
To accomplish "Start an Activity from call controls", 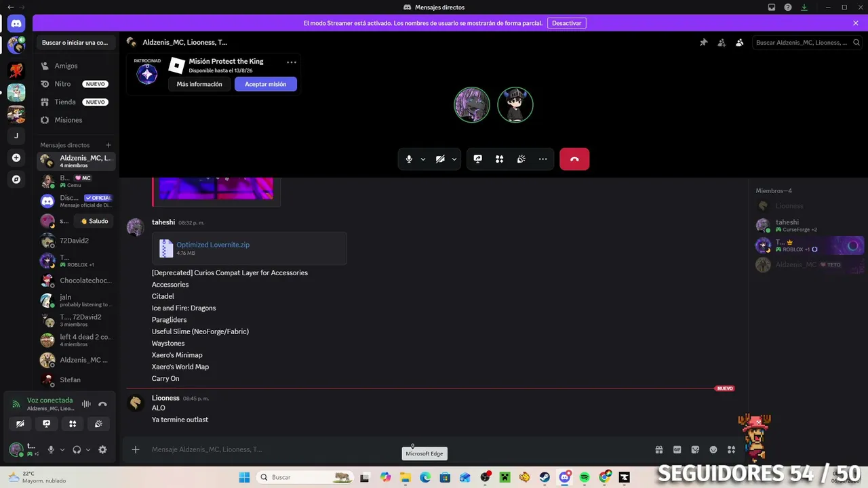I will tap(500, 159).
